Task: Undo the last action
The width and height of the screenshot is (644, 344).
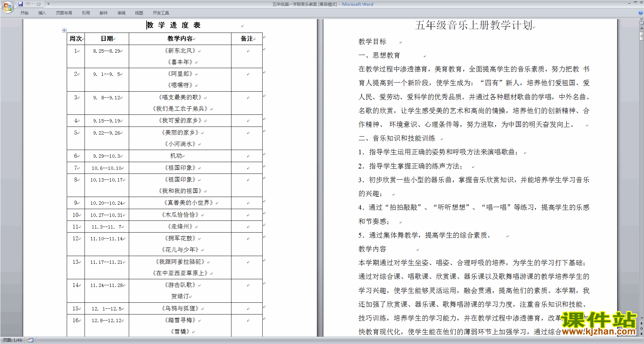Action: coord(28,4)
